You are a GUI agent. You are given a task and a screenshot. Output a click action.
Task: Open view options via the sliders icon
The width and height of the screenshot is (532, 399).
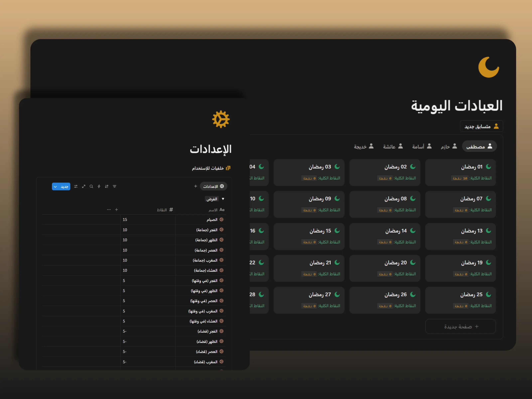(x=76, y=186)
